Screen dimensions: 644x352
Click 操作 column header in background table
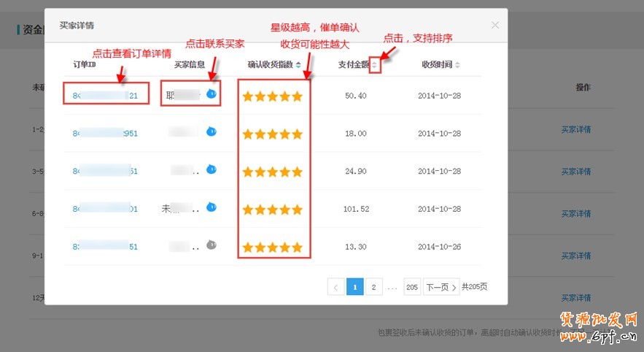583,87
